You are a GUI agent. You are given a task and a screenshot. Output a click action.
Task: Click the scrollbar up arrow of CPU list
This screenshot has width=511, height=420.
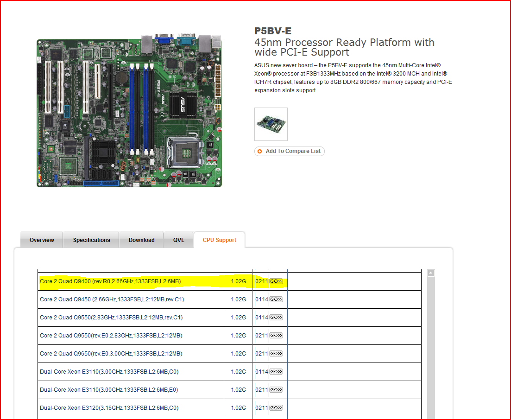[431, 273]
